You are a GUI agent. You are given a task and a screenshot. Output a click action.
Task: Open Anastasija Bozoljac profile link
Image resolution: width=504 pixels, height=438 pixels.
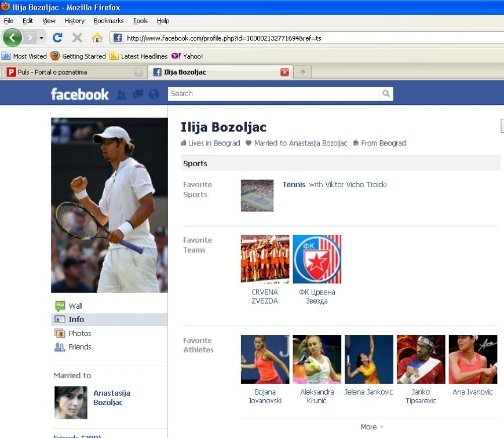point(112,397)
